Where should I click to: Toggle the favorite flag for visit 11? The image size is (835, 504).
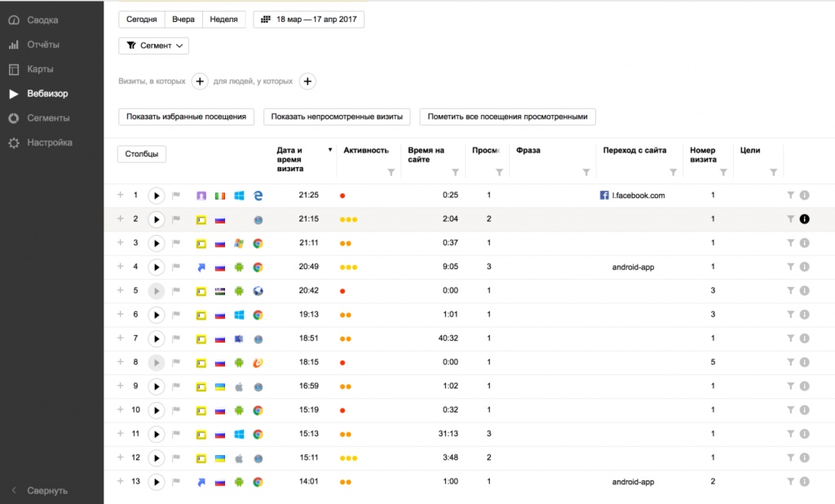(x=176, y=434)
